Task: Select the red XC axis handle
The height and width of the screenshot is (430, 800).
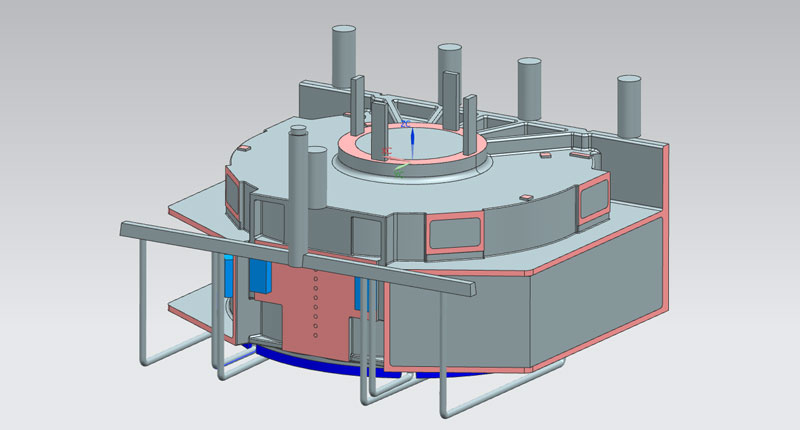Action: [387, 151]
